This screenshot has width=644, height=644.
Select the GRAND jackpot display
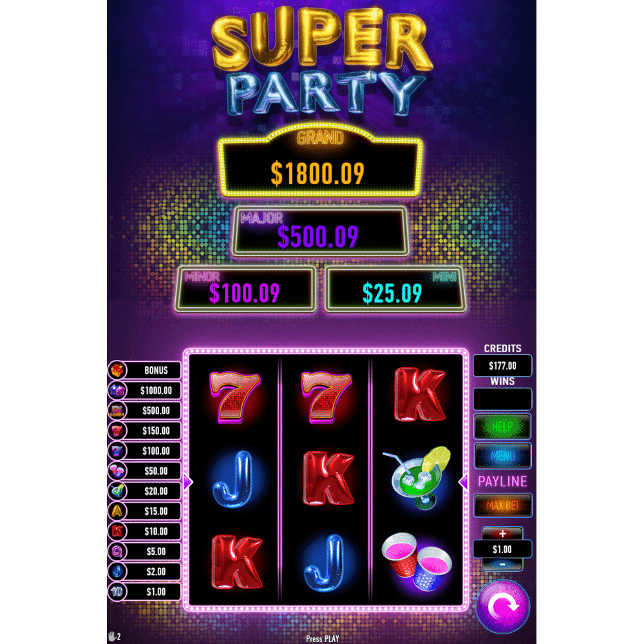coord(320,161)
